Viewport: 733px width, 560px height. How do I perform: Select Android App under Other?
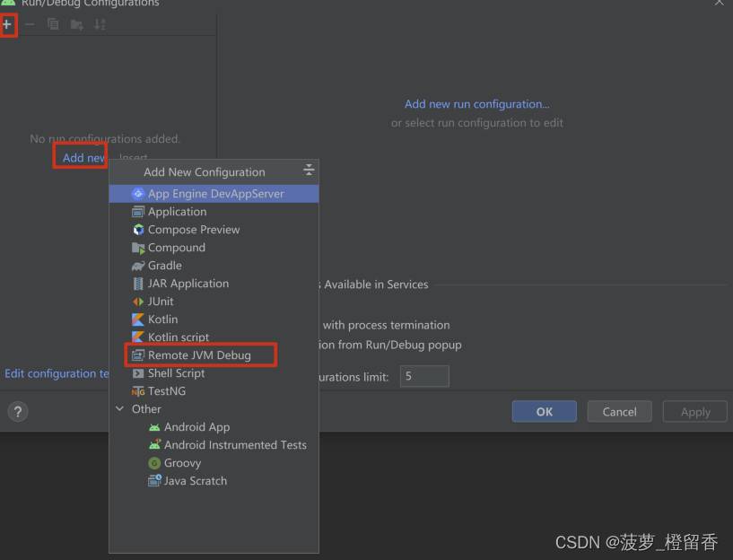pos(214,427)
